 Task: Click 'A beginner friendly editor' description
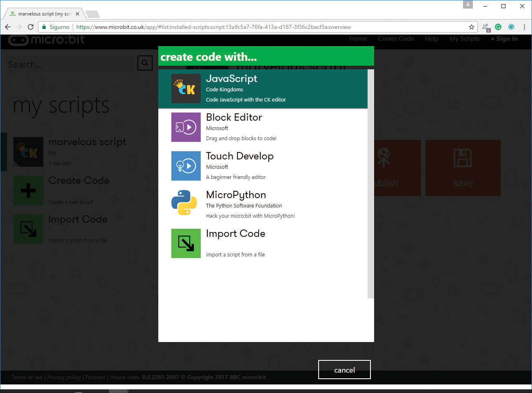pyautogui.click(x=236, y=177)
